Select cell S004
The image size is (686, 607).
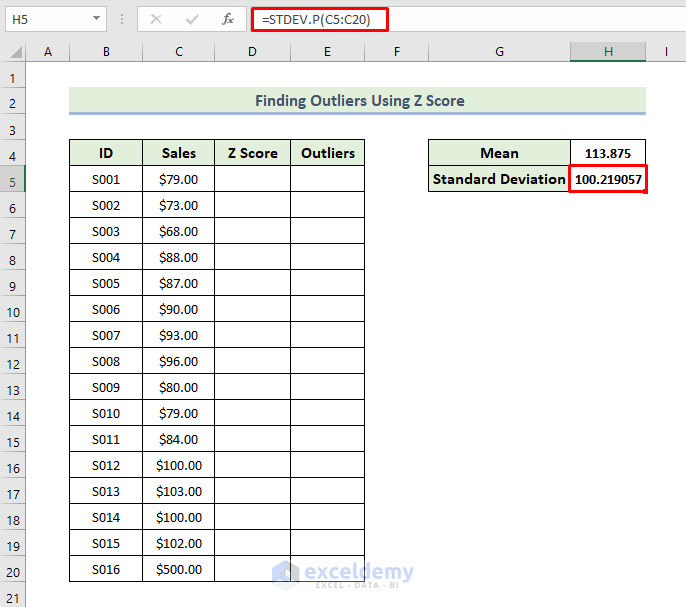pos(106,257)
